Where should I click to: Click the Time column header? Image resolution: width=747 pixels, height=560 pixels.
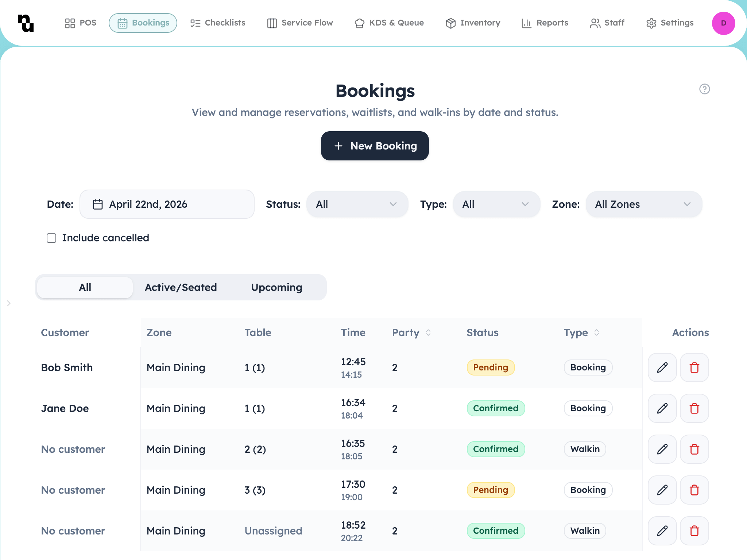353,332
